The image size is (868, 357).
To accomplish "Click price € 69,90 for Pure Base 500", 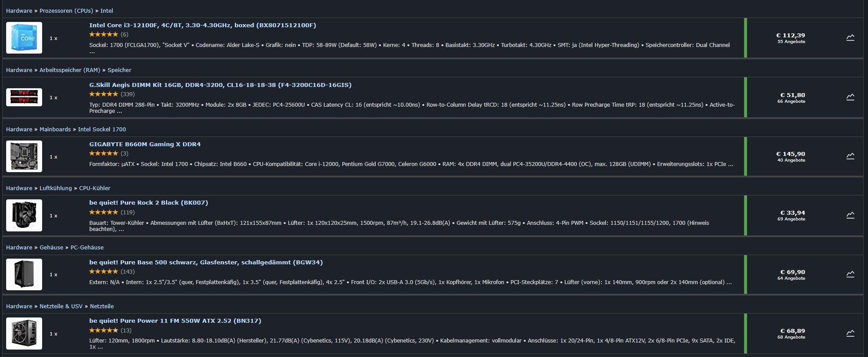I will tap(793, 272).
